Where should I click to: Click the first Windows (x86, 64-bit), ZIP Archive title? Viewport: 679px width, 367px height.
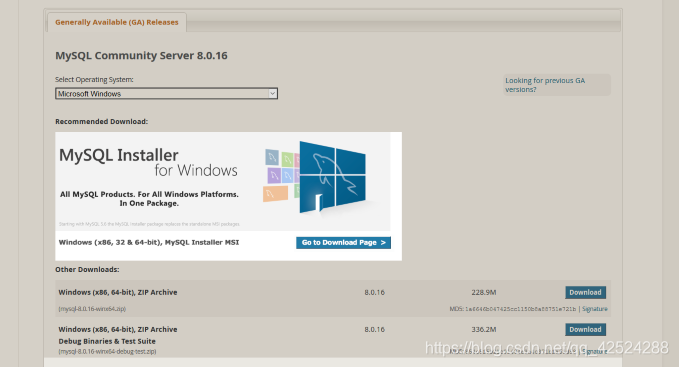[x=118, y=292]
